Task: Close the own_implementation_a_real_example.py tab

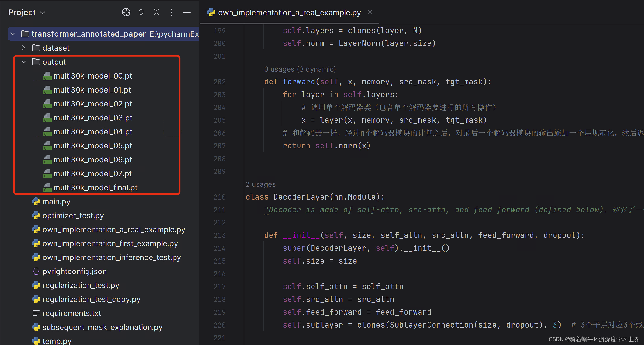Action: coord(370,12)
